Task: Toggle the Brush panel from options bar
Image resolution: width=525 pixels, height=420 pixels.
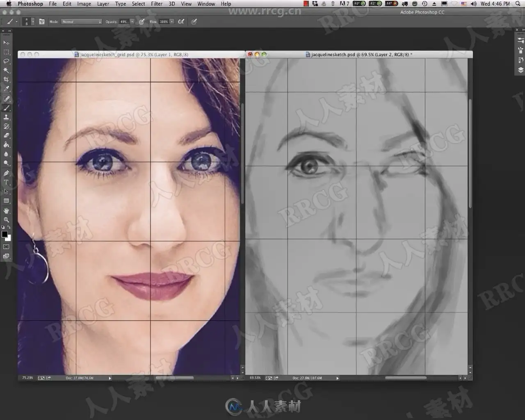Action: tap(42, 21)
